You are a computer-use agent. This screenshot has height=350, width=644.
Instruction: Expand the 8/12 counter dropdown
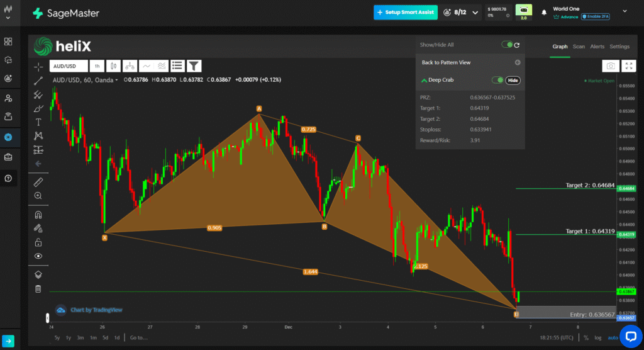pyautogui.click(x=475, y=13)
